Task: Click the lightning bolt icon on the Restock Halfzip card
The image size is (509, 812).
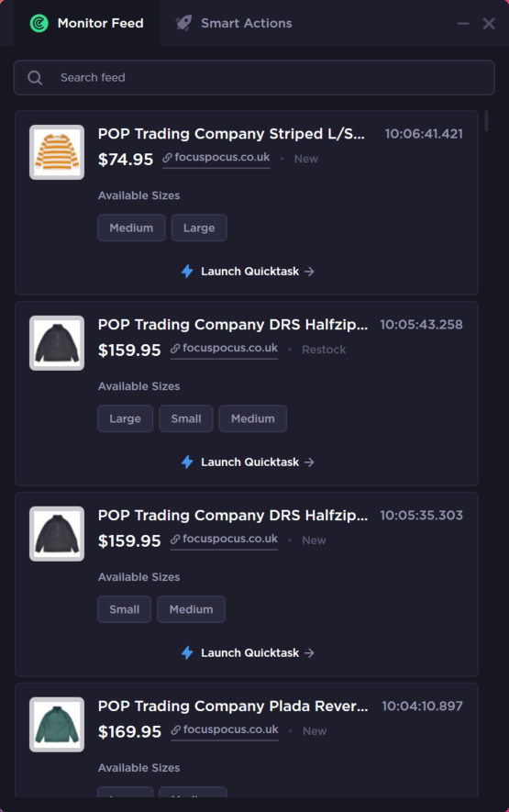Action: pos(187,462)
